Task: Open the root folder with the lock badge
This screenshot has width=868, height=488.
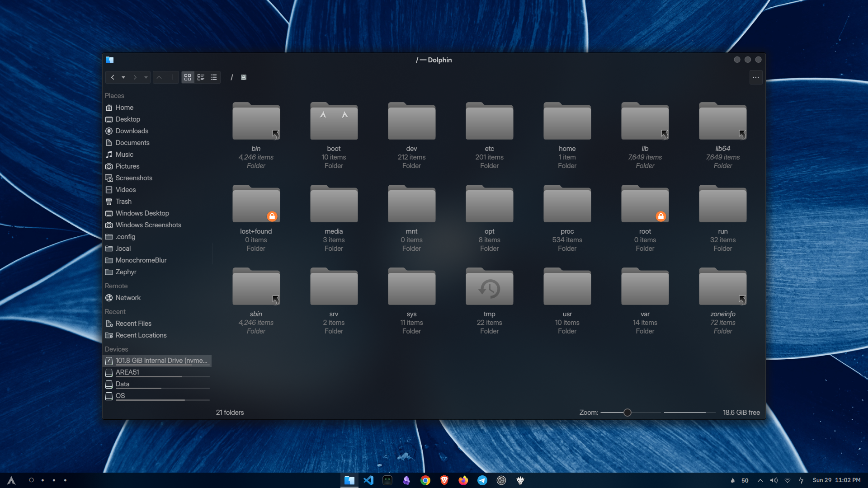Action: coord(645,203)
